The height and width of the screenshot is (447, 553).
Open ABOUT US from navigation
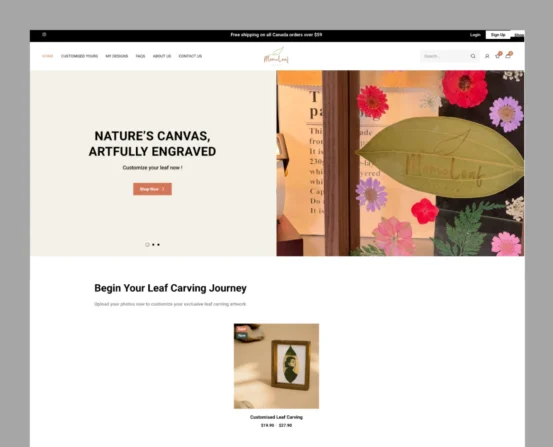coord(162,56)
